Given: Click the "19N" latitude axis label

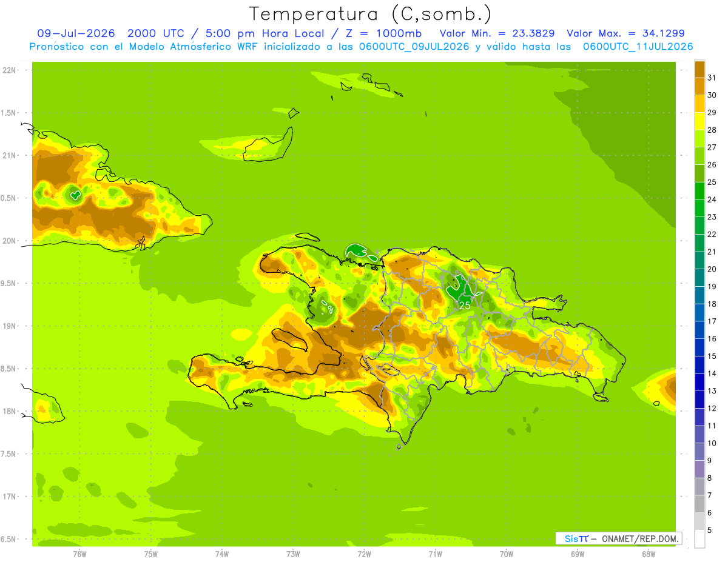Looking at the screenshot, I should (x=10, y=326).
